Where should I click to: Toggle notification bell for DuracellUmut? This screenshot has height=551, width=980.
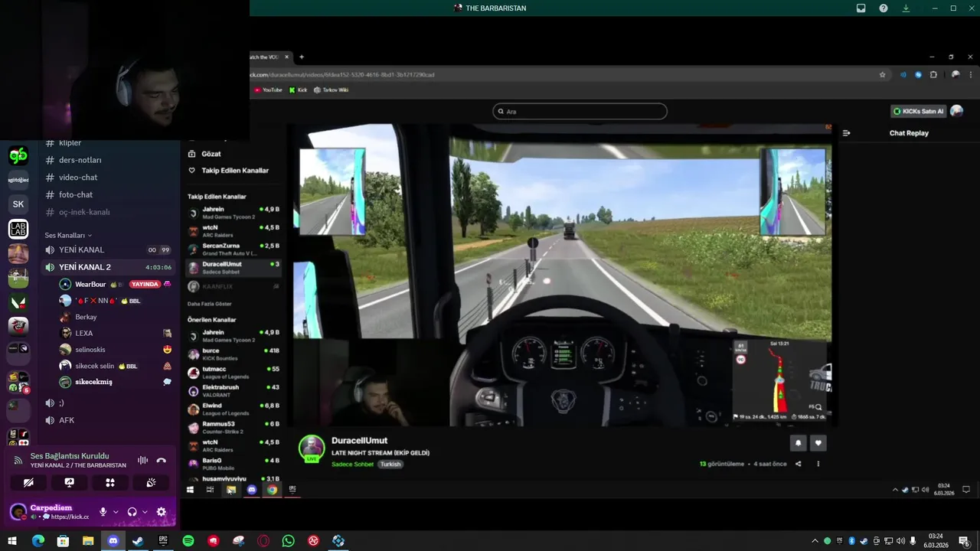799,443
